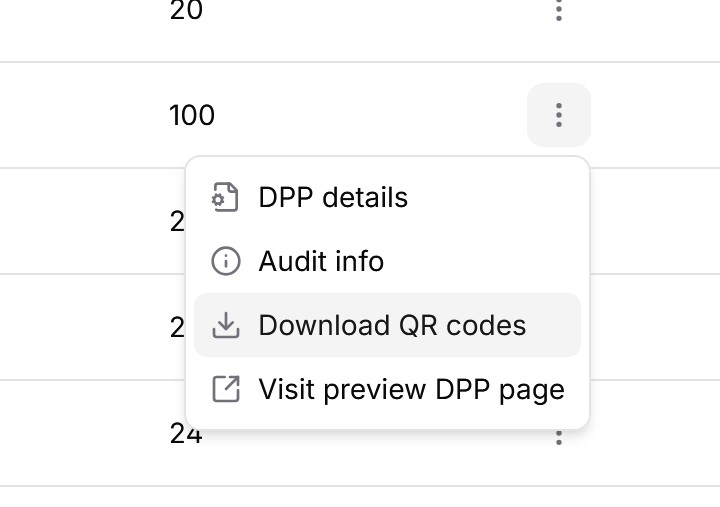Select the Audit info menu entry
Image resolution: width=720 pixels, height=507 pixels.
321,261
